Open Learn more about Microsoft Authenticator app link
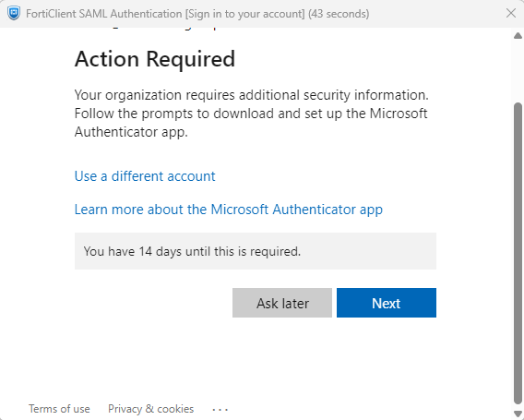Image resolution: width=524 pixels, height=420 pixels. click(229, 210)
